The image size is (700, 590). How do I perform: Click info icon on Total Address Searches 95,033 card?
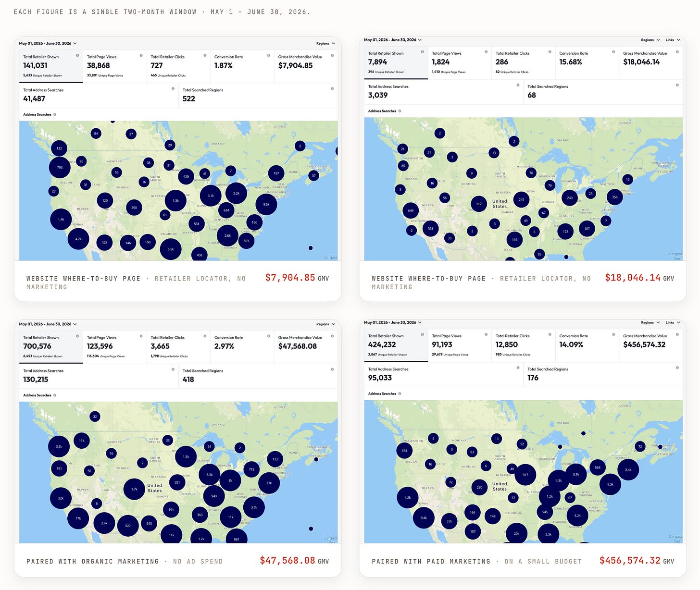tap(518, 368)
